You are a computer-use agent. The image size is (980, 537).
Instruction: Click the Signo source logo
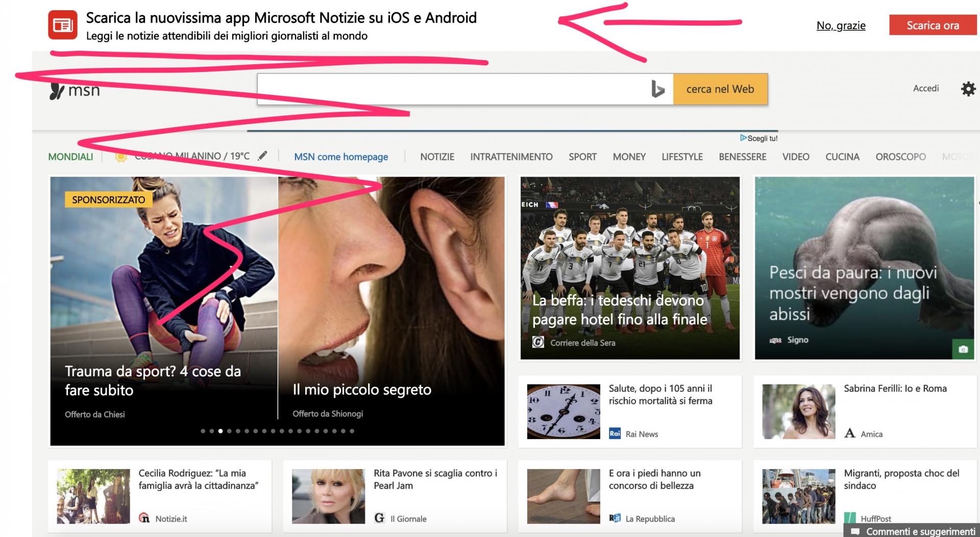click(775, 340)
